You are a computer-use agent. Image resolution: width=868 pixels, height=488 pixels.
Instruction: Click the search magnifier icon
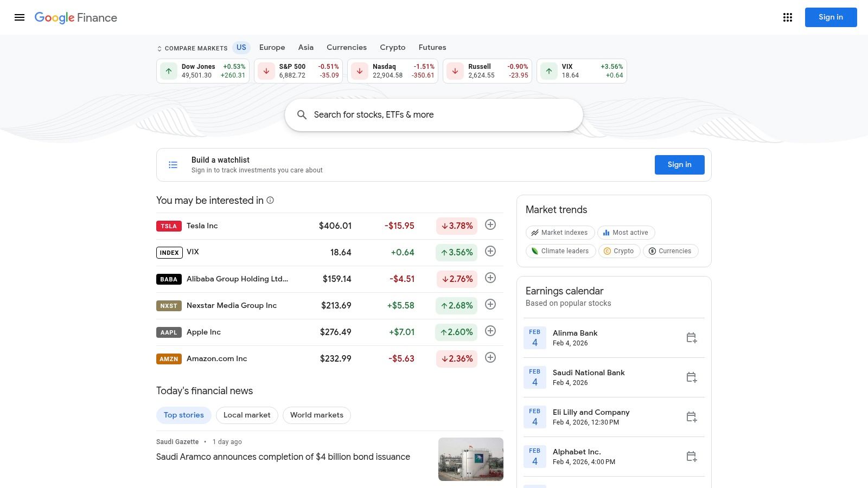tap(302, 115)
